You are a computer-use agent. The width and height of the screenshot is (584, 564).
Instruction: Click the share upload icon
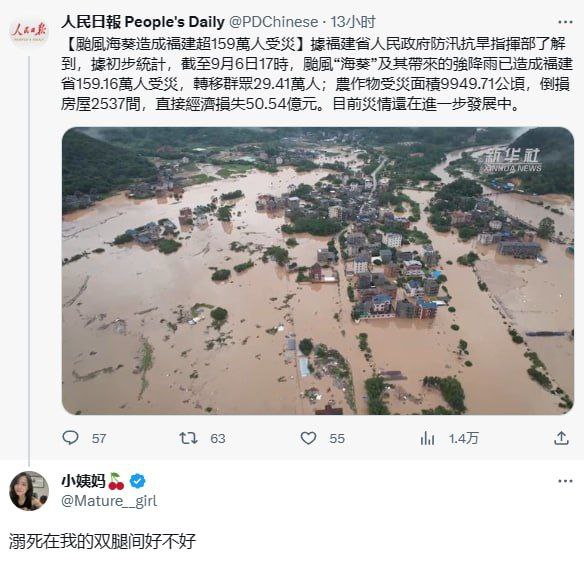tap(561, 438)
